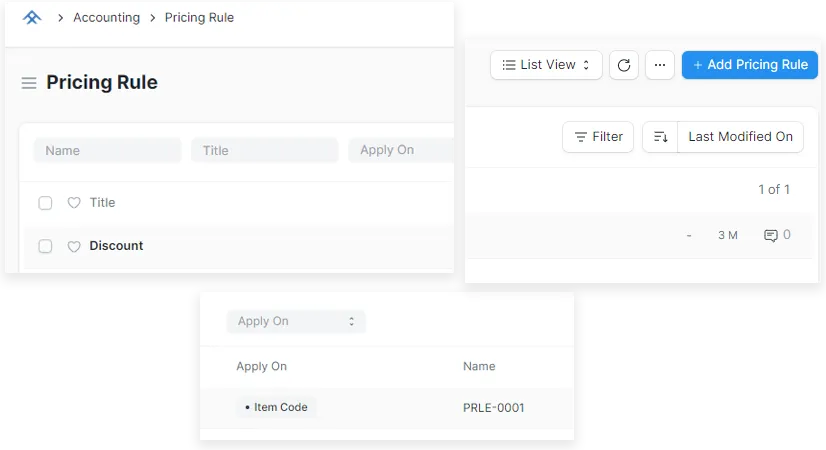The width and height of the screenshot is (826, 450).
Task: Go to Accounting breadcrumb
Action: 106,18
